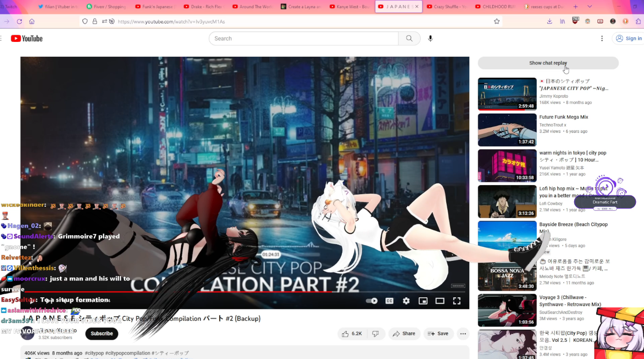Open Voyage 3 Chillwave thumbnail

tap(507, 310)
